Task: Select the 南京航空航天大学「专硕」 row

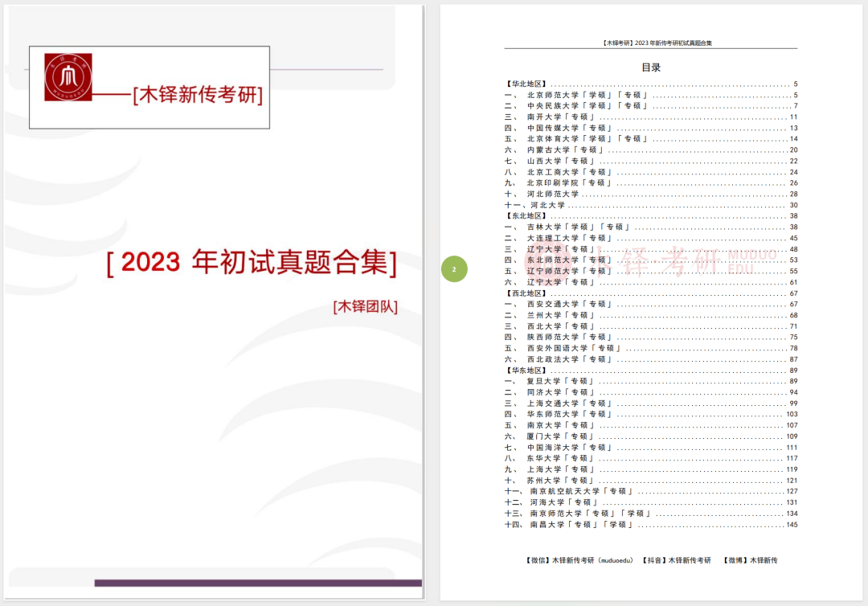Action: (x=651, y=491)
